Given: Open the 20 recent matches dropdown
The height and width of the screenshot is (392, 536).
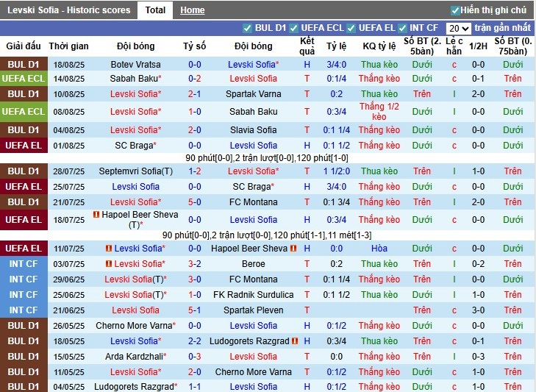Looking at the screenshot, I should coord(458,29).
